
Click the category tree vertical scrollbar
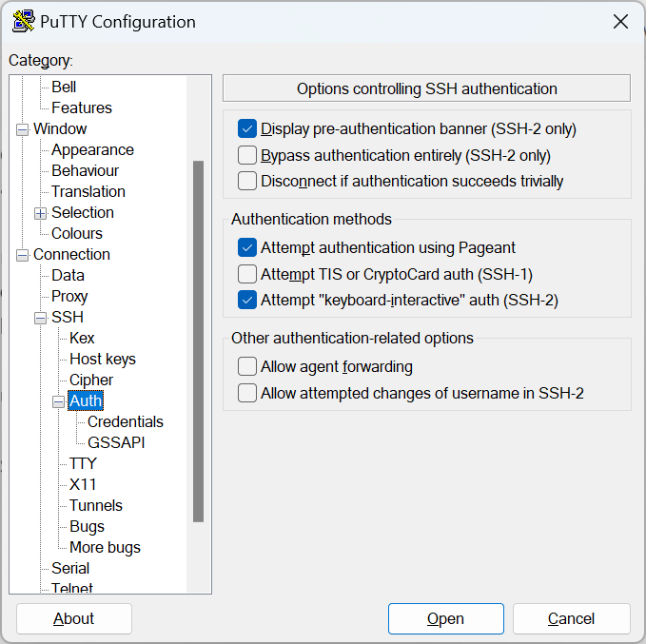coord(198,341)
